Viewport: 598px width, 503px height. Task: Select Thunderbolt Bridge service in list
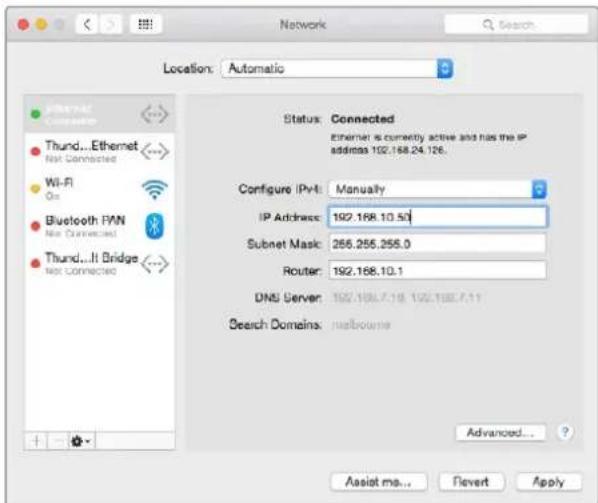(100, 264)
